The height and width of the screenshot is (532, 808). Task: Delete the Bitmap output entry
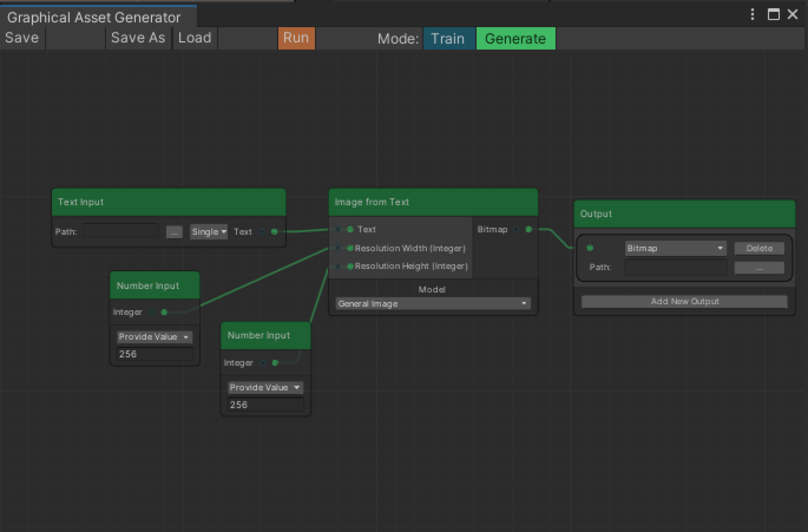click(759, 248)
